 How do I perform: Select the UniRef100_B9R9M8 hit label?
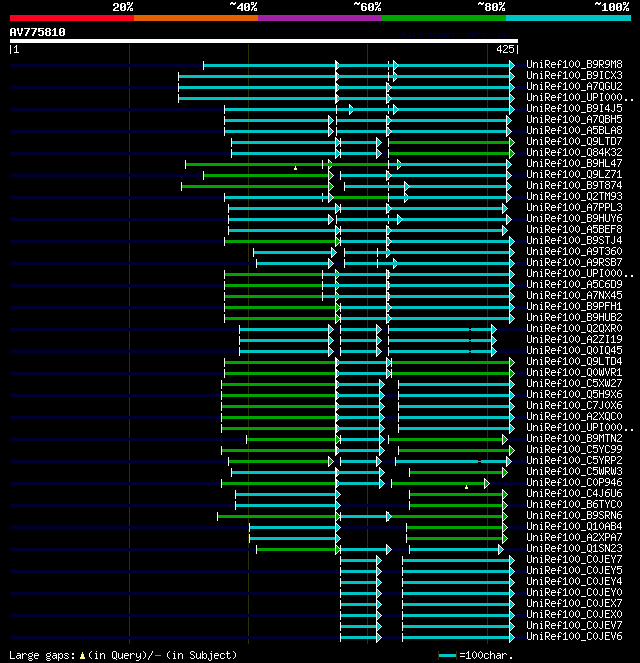click(x=574, y=64)
